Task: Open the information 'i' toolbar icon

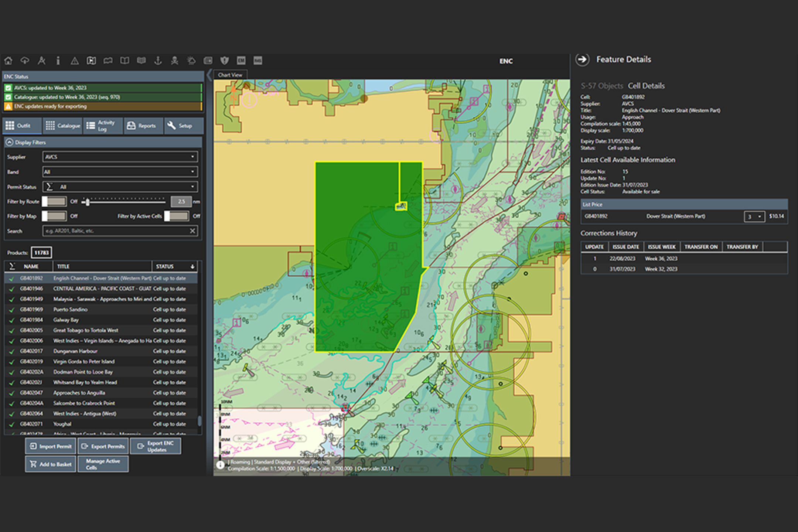Action: point(58,61)
